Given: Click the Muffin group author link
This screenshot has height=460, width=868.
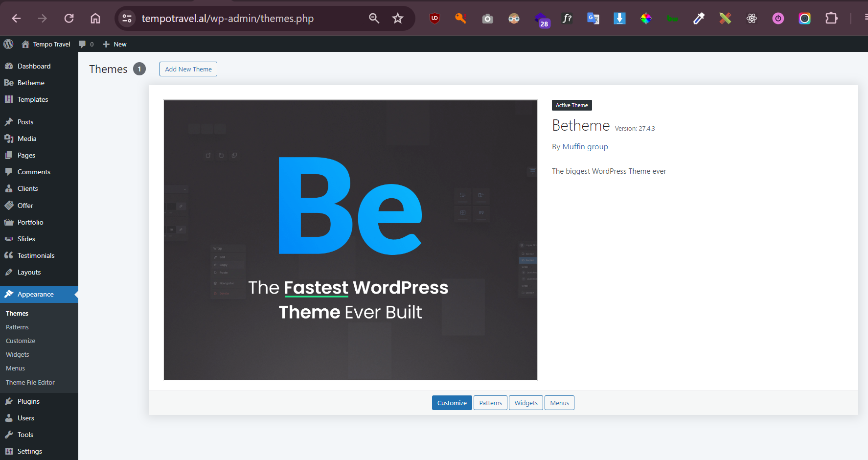Looking at the screenshot, I should 585,147.
